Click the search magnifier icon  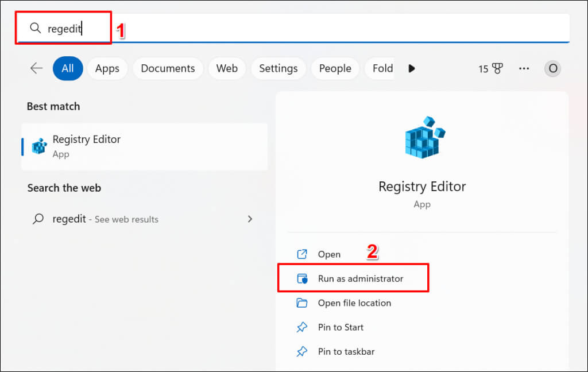[x=36, y=28]
